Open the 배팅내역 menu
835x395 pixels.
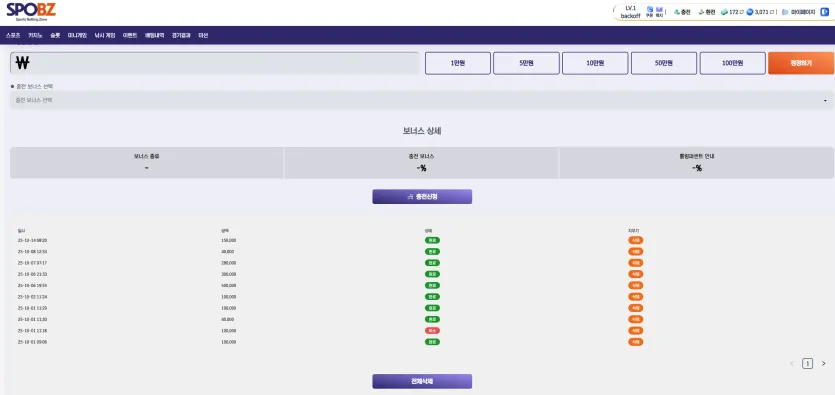(154, 36)
